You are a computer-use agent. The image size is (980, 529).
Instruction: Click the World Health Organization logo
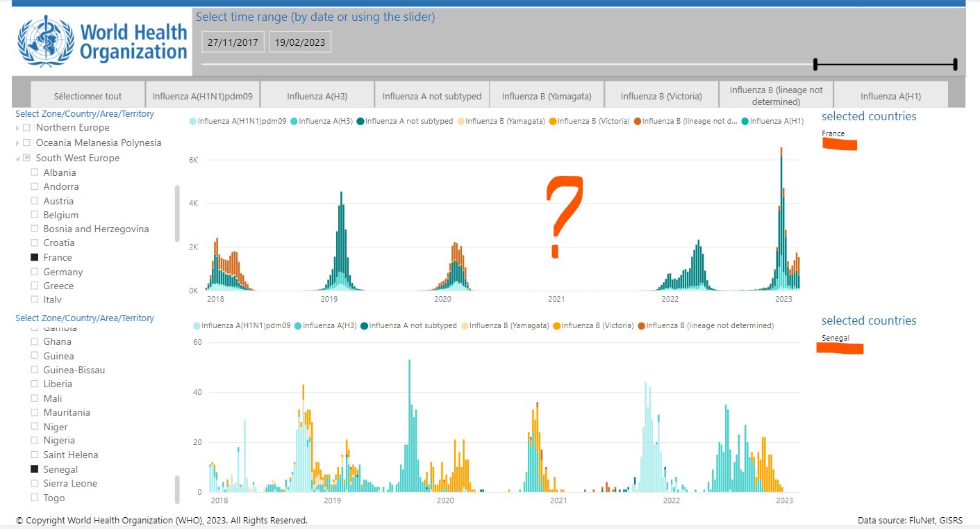(x=103, y=42)
